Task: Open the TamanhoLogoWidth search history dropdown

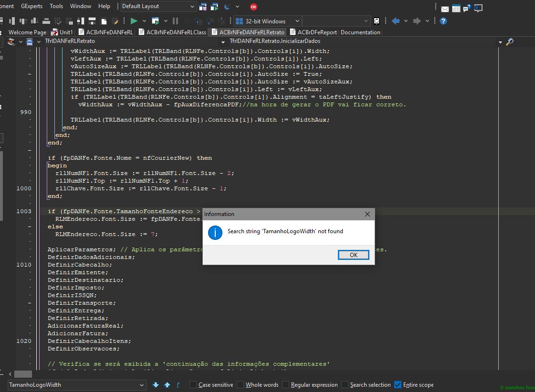Action: 142,385
